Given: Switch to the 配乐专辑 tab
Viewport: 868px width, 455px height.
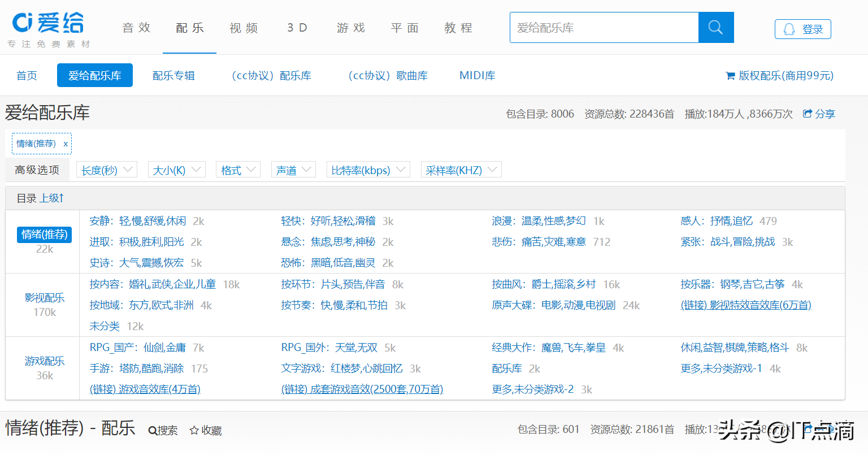Looking at the screenshot, I should (173, 76).
